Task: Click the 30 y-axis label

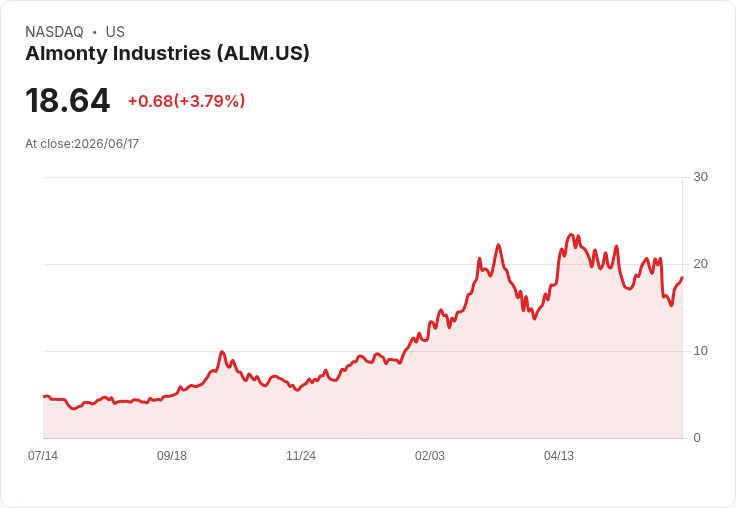Action: point(700,177)
